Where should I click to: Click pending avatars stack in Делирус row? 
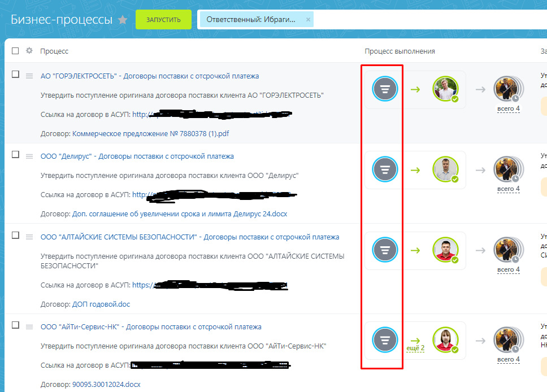coord(508,169)
